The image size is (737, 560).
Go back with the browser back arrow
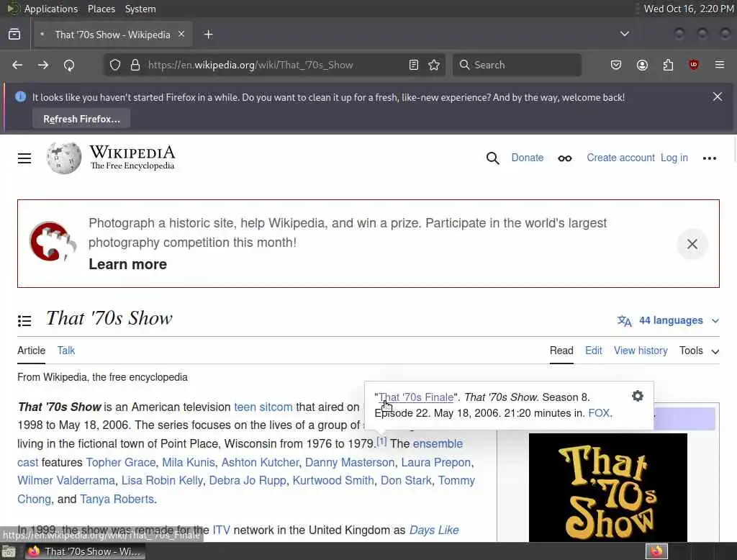tap(17, 65)
